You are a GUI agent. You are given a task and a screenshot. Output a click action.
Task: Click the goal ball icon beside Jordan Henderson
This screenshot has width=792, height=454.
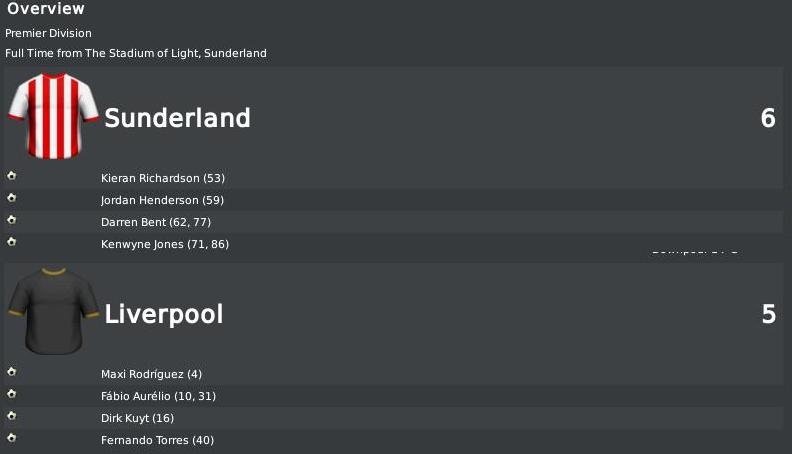pyautogui.click(x=12, y=197)
